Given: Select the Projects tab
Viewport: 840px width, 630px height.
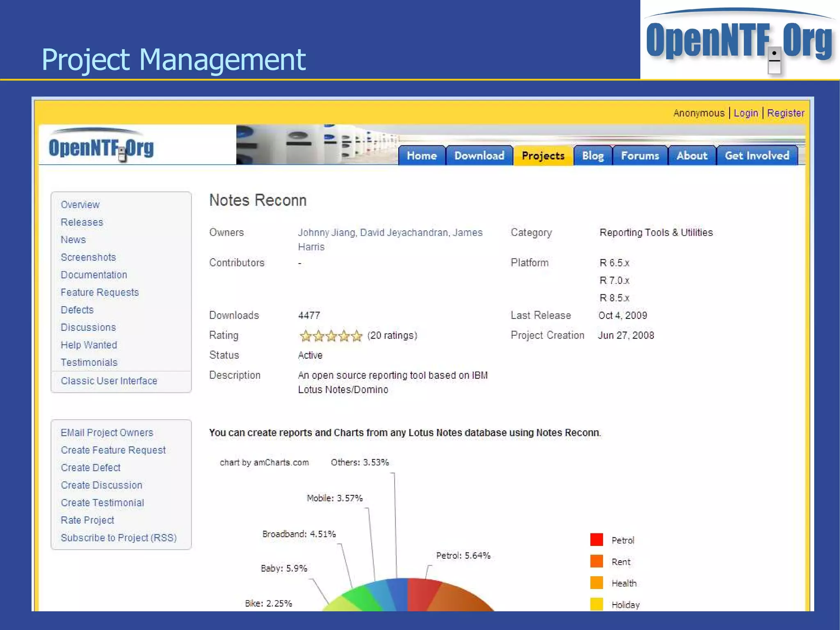Looking at the screenshot, I should click(543, 156).
